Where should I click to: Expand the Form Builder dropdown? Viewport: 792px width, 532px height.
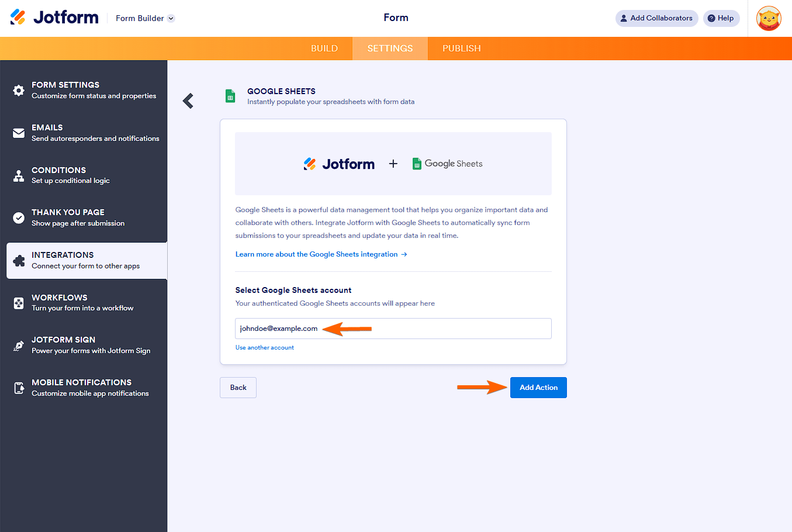coord(144,18)
